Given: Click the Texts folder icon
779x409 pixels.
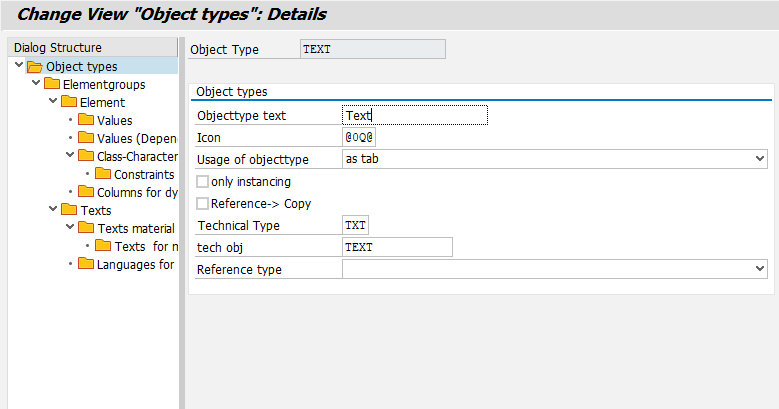Looking at the screenshot, I should tap(69, 210).
